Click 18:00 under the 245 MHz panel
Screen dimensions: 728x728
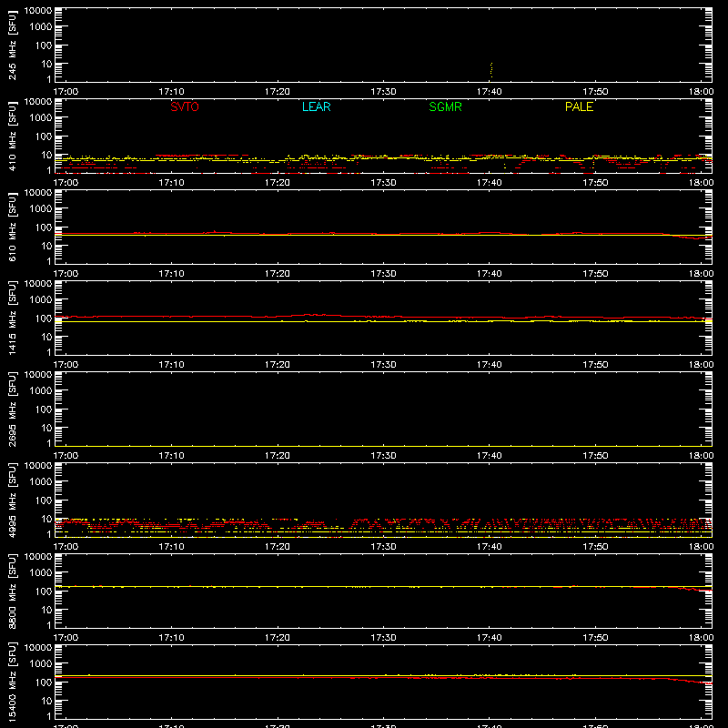point(701,92)
